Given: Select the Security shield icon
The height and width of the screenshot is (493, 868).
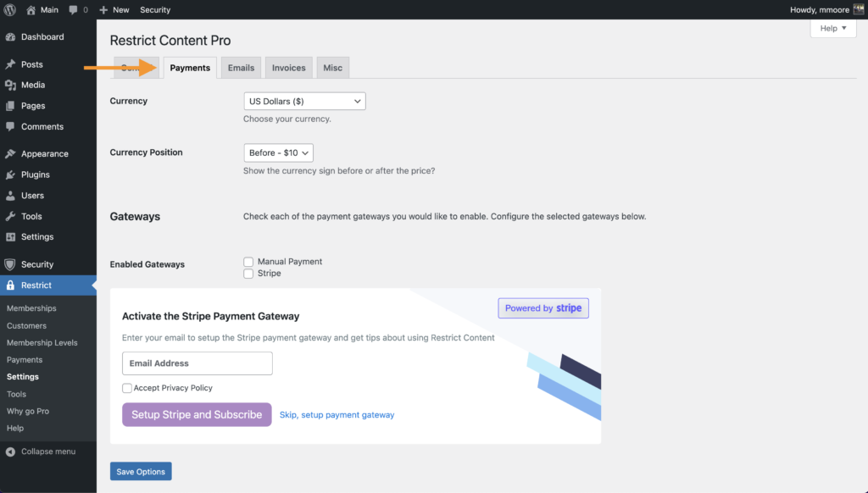Looking at the screenshot, I should tap(10, 264).
